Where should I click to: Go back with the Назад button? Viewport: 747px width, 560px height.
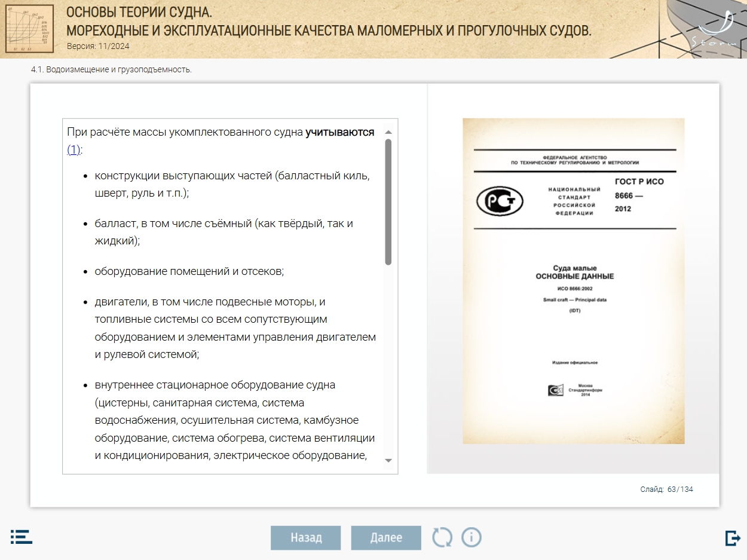pyautogui.click(x=306, y=537)
